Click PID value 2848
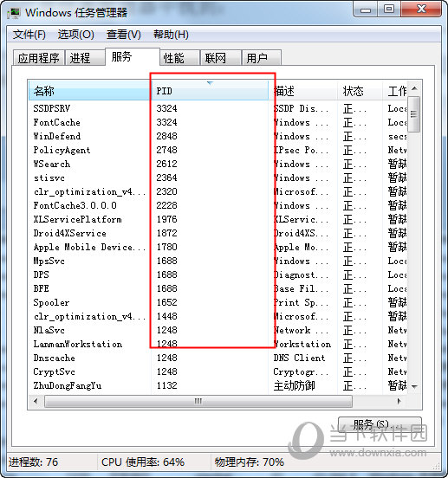Screen dimensions: 448x478 (x=167, y=136)
